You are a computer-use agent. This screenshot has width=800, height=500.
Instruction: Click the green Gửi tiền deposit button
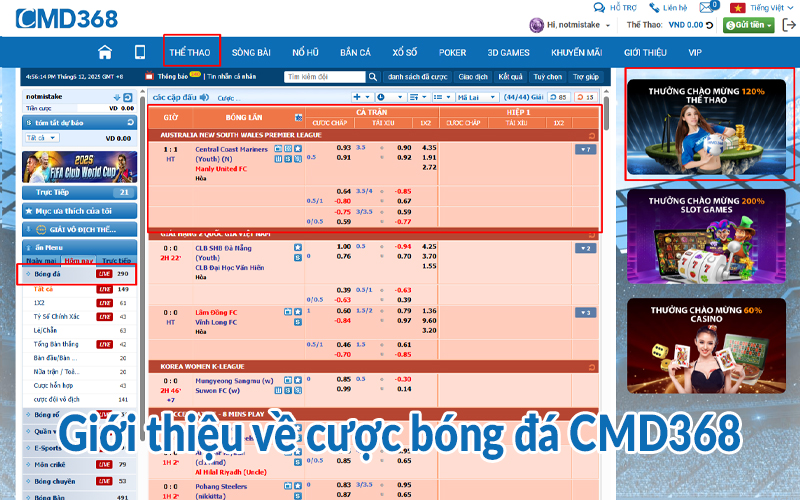(x=748, y=25)
